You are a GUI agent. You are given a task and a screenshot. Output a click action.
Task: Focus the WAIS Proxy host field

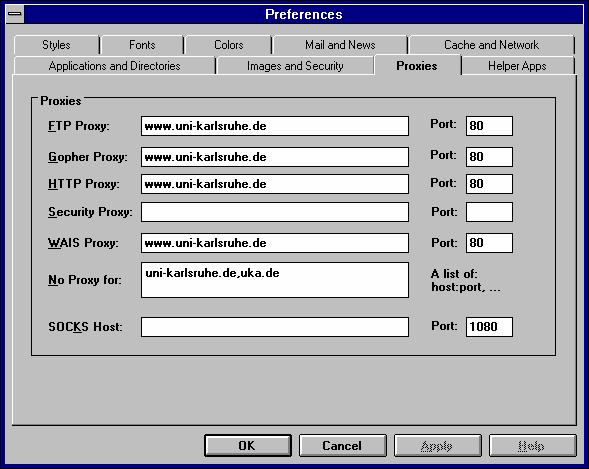coord(275,243)
